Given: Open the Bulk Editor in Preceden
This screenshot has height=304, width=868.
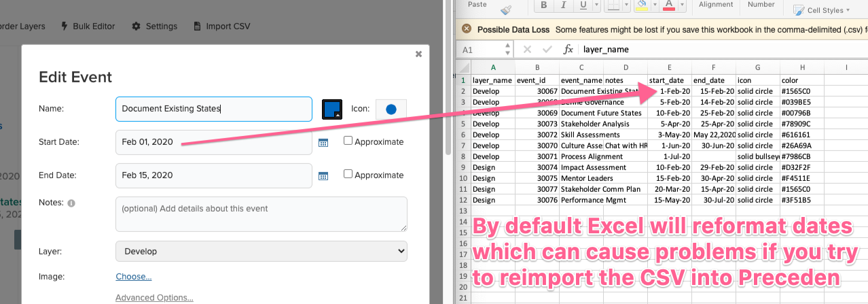Looking at the screenshot, I should tap(88, 27).
